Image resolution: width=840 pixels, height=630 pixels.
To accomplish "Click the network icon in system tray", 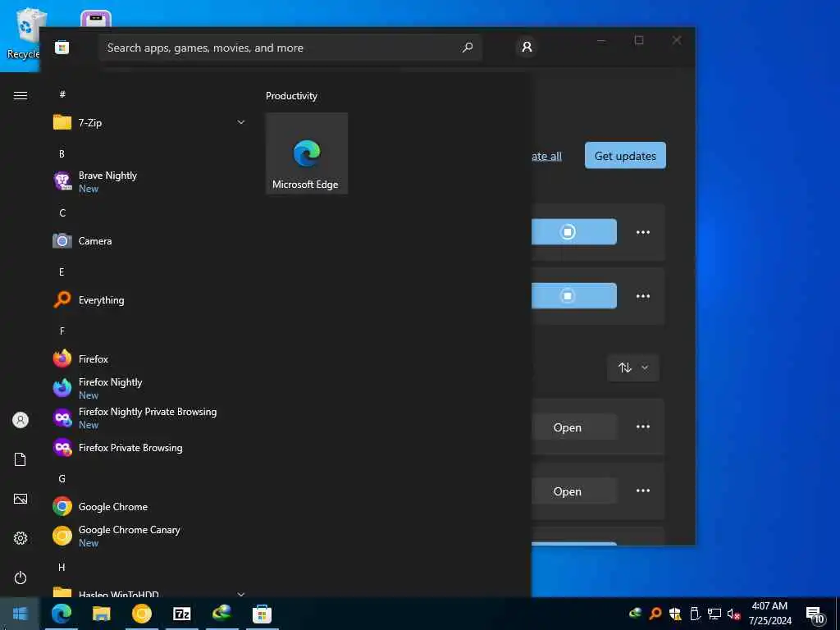I will pos(714,614).
